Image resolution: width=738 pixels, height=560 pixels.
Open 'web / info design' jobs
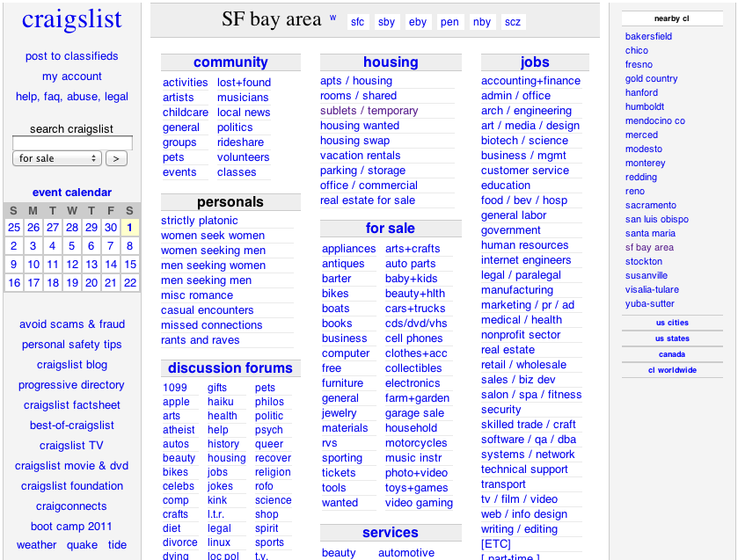(x=524, y=514)
